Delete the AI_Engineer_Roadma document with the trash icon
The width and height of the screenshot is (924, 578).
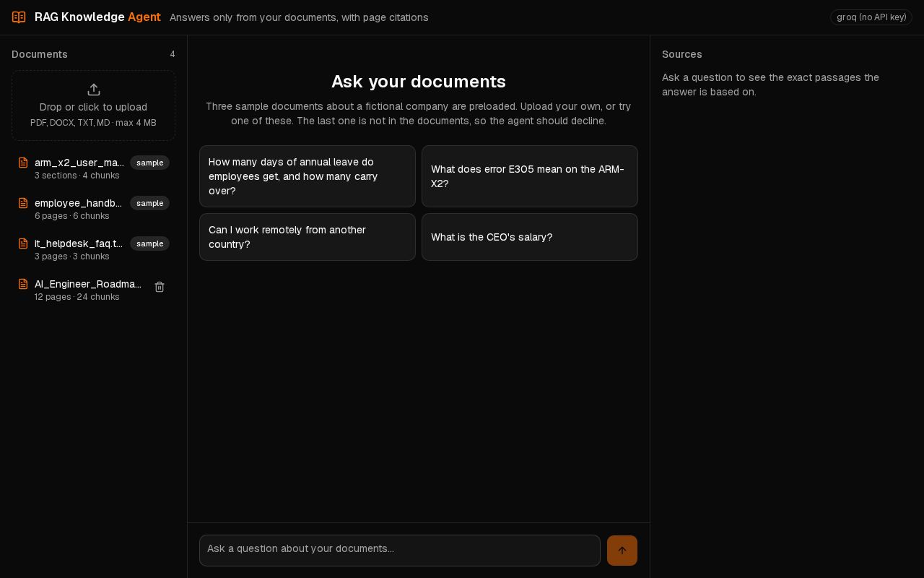(x=160, y=287)
